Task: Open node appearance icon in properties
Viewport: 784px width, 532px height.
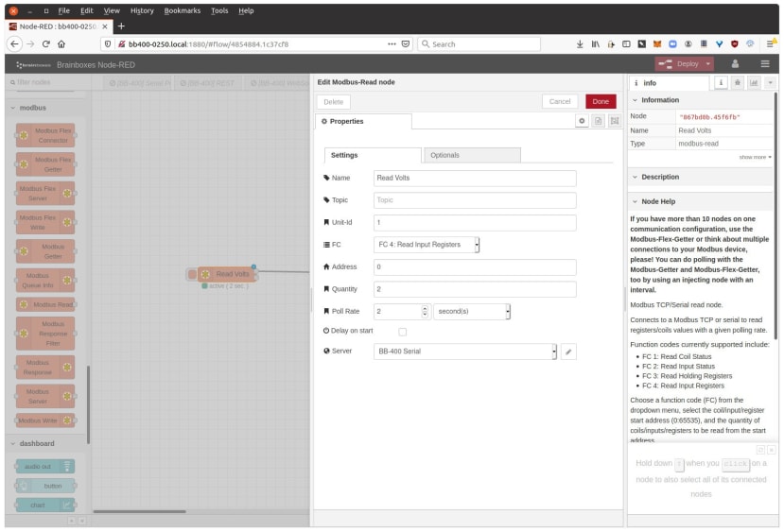Action: coord(615,121)
